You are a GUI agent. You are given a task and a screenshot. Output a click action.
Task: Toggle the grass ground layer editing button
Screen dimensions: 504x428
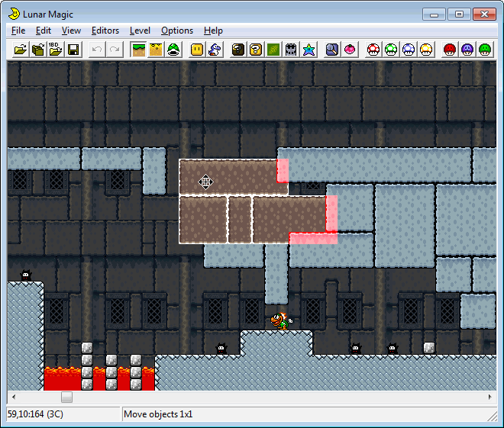[138, 50]
